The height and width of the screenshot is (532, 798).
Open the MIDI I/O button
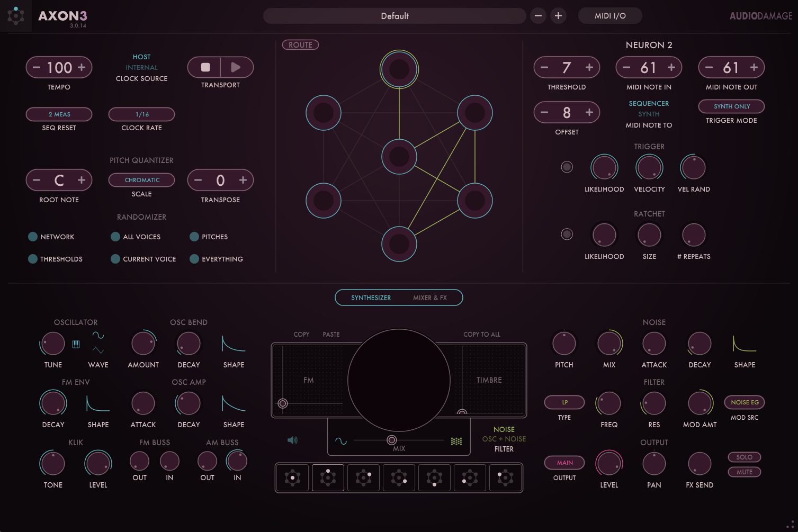[x=609, y=16]
